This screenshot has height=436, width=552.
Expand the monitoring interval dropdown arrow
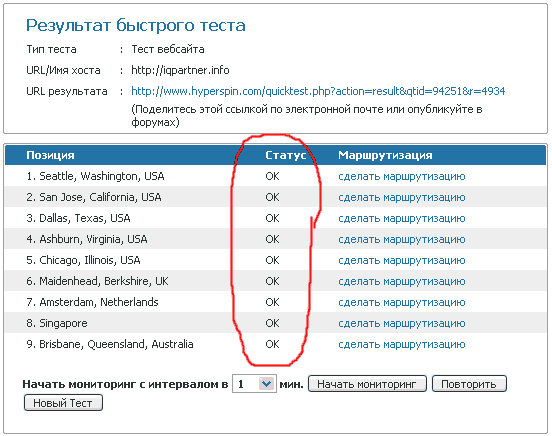[266, 384]
